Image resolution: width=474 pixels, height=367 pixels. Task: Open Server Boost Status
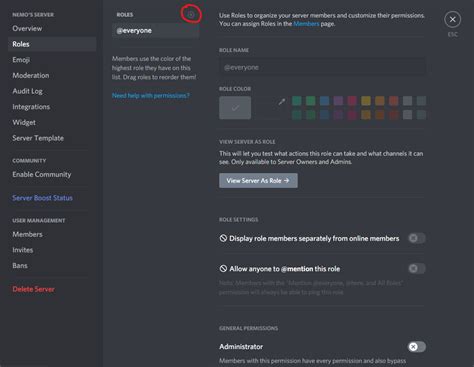42,198
